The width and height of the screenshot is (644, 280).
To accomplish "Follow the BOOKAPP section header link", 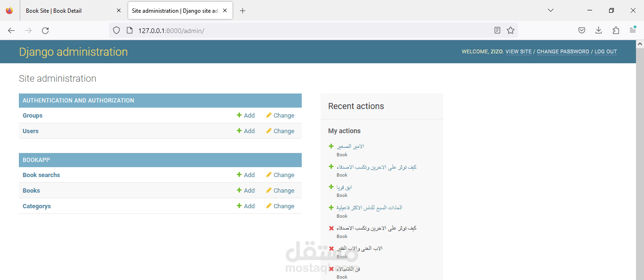I will 36,160.
